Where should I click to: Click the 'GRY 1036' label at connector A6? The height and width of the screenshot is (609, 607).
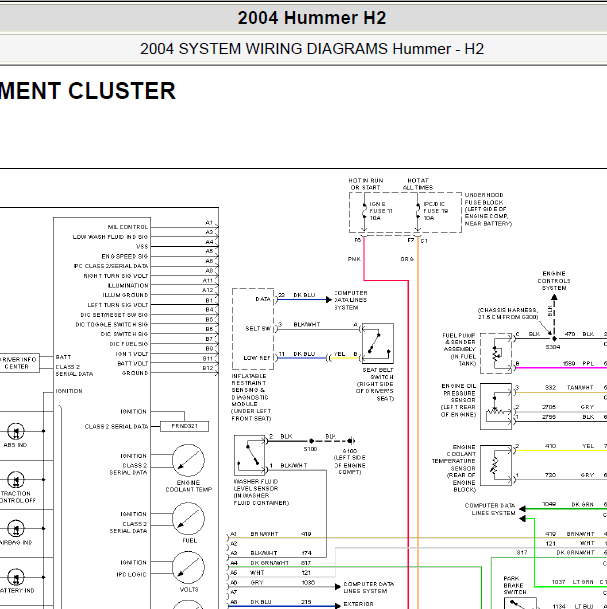(283, 583)
